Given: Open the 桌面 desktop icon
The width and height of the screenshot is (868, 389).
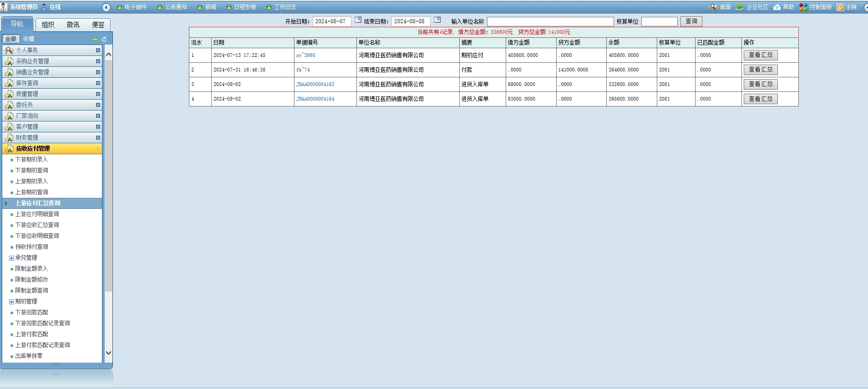Looking at the screenshot, I should point(713,7).
